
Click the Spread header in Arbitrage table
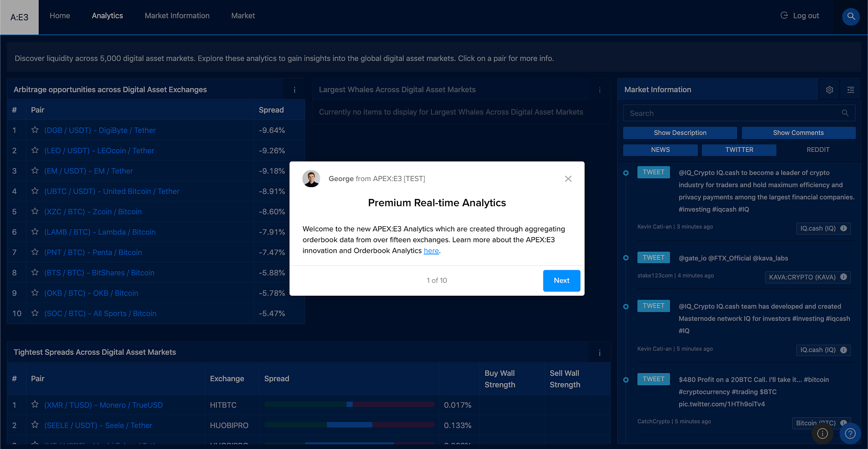pyautogui.click(x=271, y=110)
